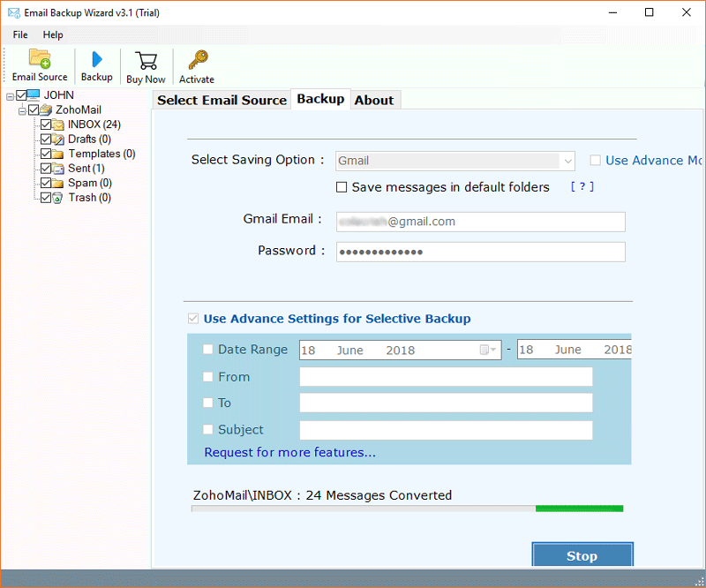Open Buy Now shopping cart icon
The image size is (706, 588).
point(146,60)
